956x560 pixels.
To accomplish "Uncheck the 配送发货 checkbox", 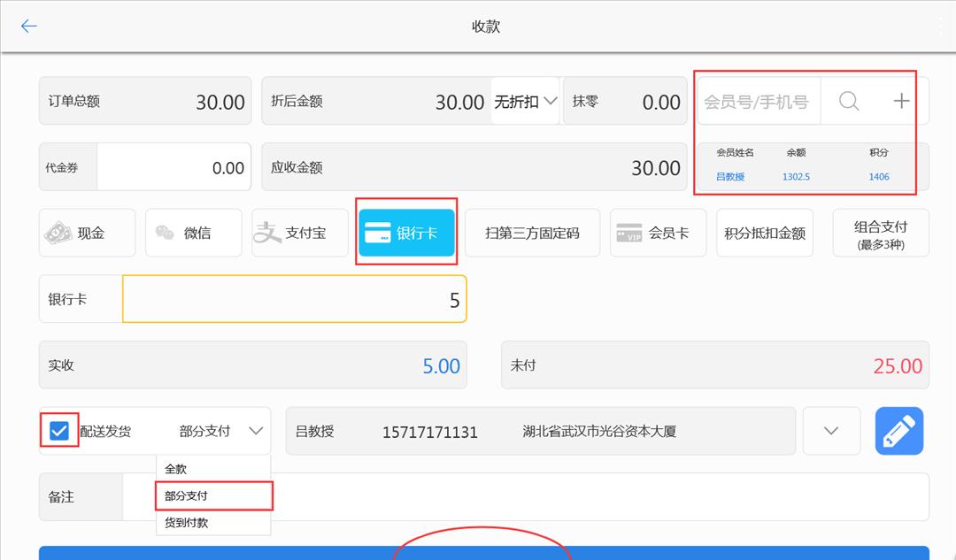I will [x=59, y=431].
